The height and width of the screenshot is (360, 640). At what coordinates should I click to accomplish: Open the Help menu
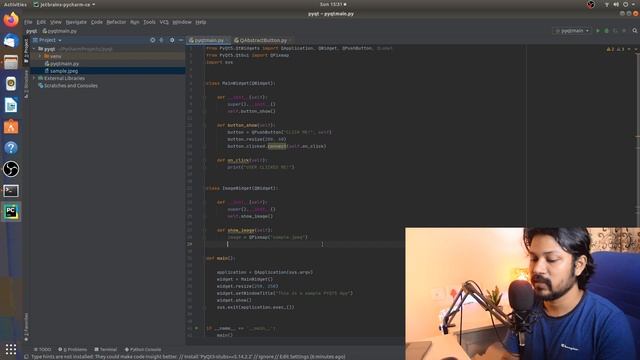pos(201,22)
